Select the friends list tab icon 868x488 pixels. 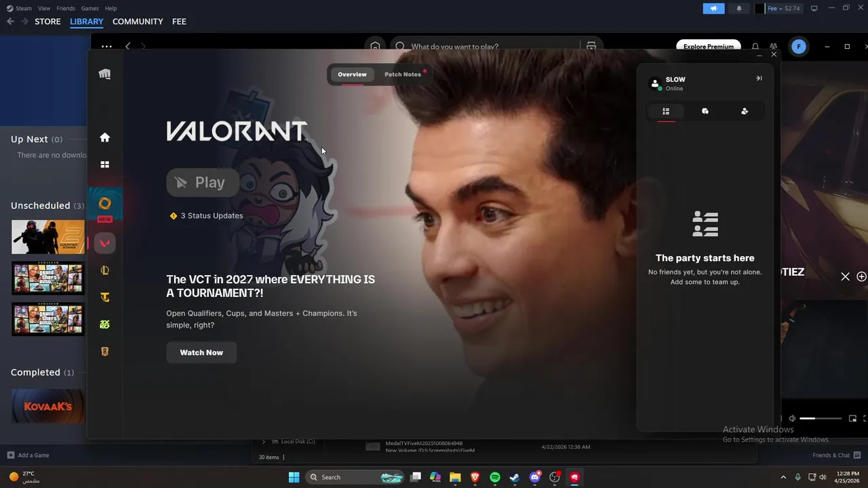pyautogui.click(x=666, y=111)
